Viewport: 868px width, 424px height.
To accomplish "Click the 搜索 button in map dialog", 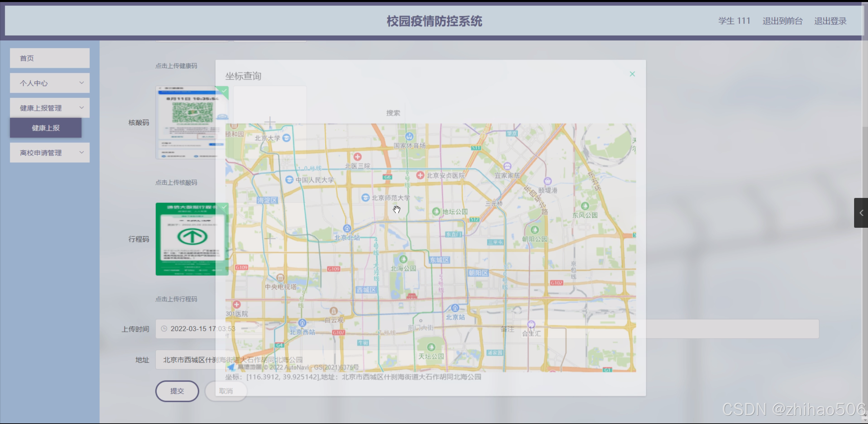I will (x=393, y=113).
